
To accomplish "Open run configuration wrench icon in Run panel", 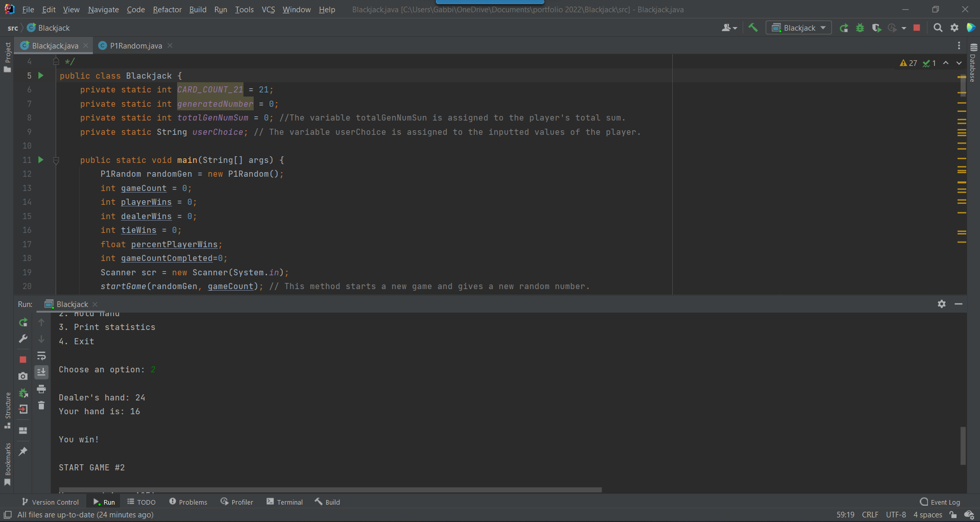I will (x=23, y=339).
